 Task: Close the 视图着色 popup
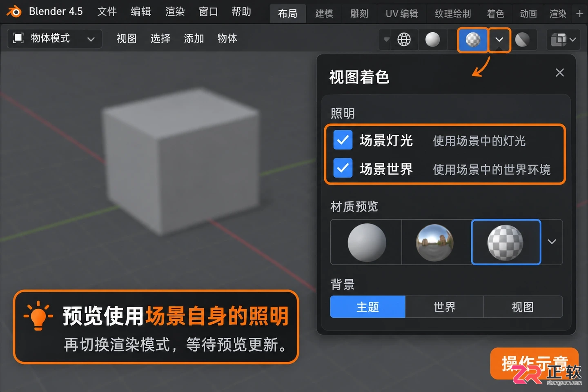click(559, 73)
